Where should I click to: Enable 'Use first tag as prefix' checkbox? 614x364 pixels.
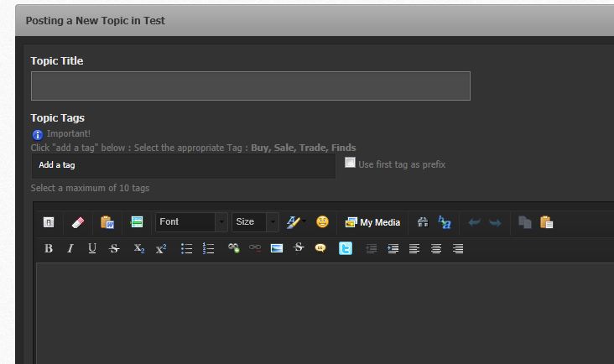351,163
